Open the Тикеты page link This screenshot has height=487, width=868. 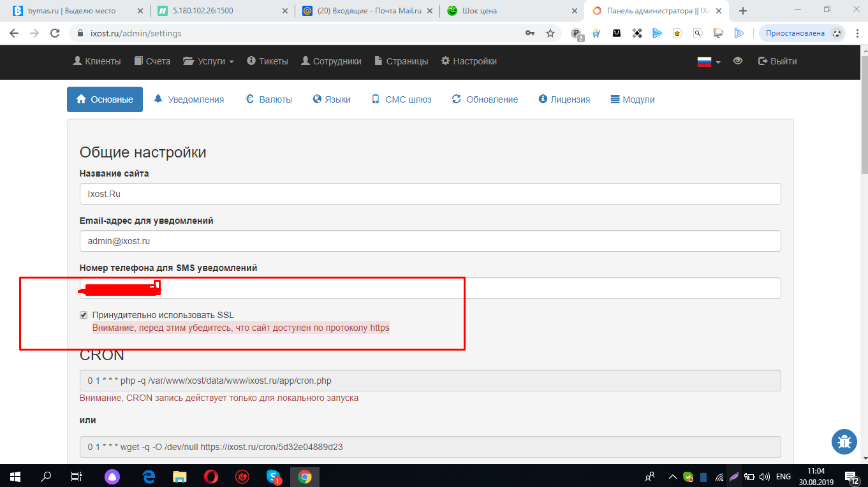coord(267,61)
